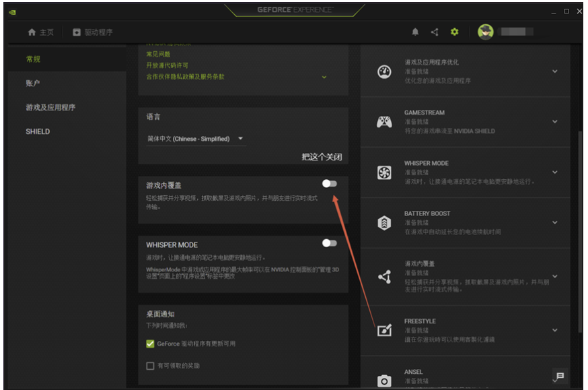Viewport: 588px width, 390px height.
Task: Expand the chevron beside partner privacy policy
Action: tap(324, 77)
